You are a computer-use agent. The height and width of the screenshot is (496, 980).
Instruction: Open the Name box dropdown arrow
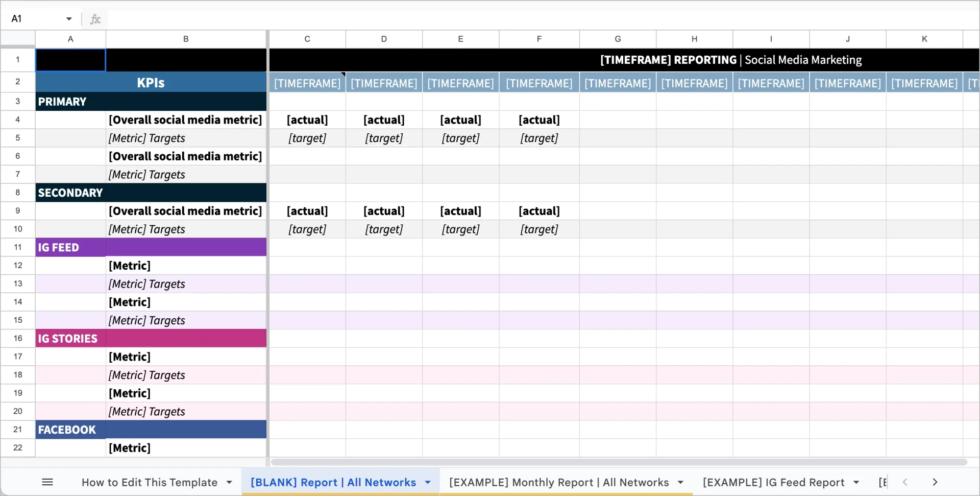point(69,19)
